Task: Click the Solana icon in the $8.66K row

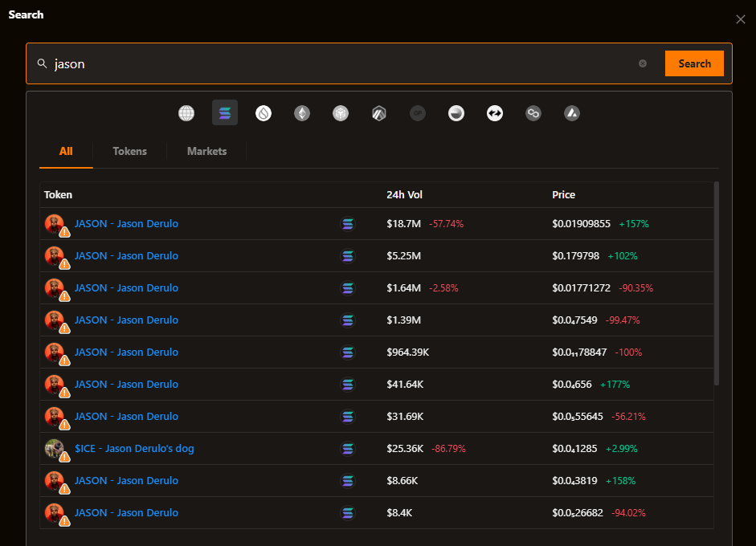Action: tap(348, 481)
